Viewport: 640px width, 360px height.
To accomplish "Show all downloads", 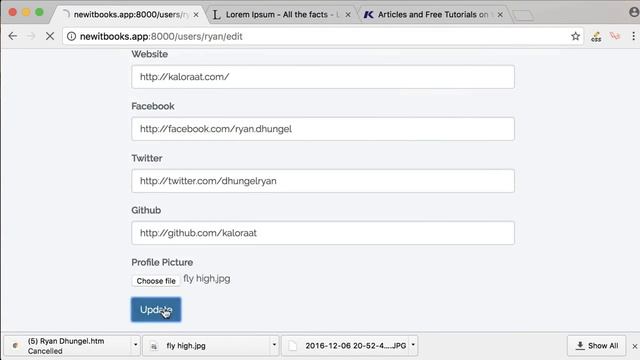I will [596, 346].
